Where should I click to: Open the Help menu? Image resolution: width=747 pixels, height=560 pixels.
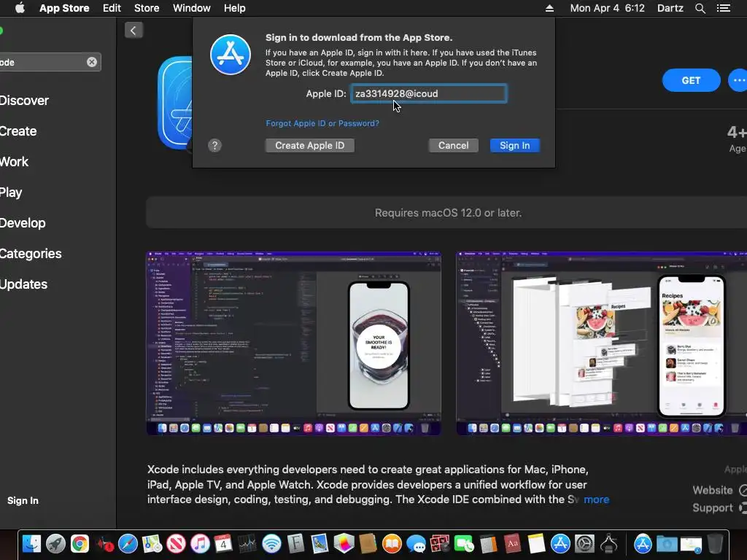(235, 8)
